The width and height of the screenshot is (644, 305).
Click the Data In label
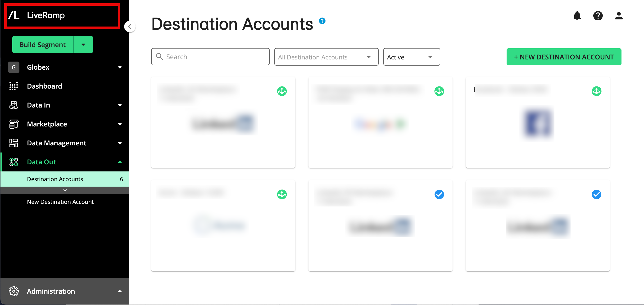pos(38,105)
